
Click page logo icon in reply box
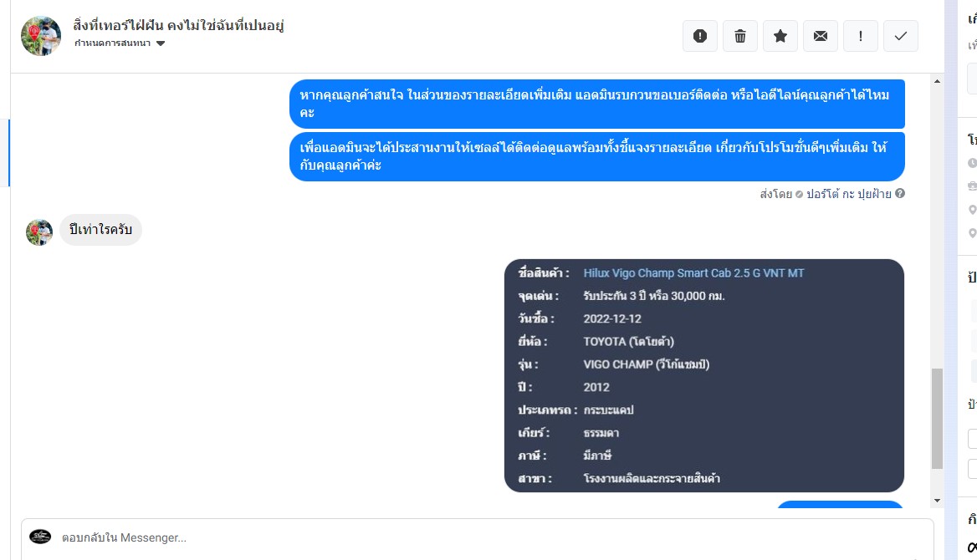(x=40, y=537)
